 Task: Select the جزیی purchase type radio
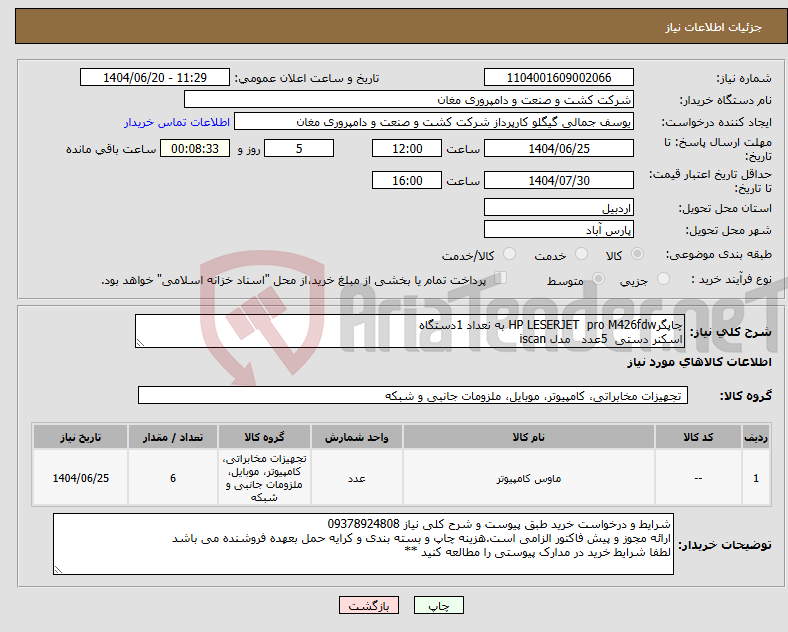point(663,278)
